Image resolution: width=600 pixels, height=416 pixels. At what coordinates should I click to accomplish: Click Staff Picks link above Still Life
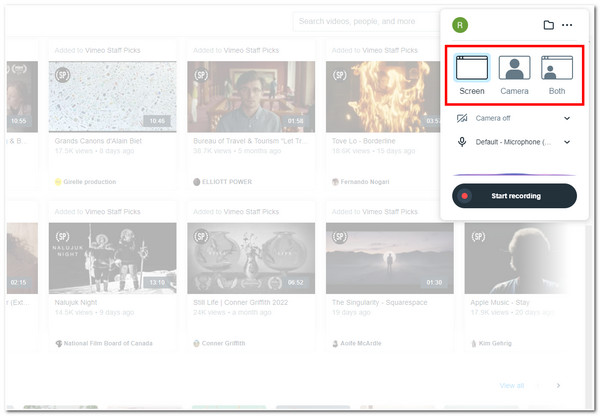point(251,212)
